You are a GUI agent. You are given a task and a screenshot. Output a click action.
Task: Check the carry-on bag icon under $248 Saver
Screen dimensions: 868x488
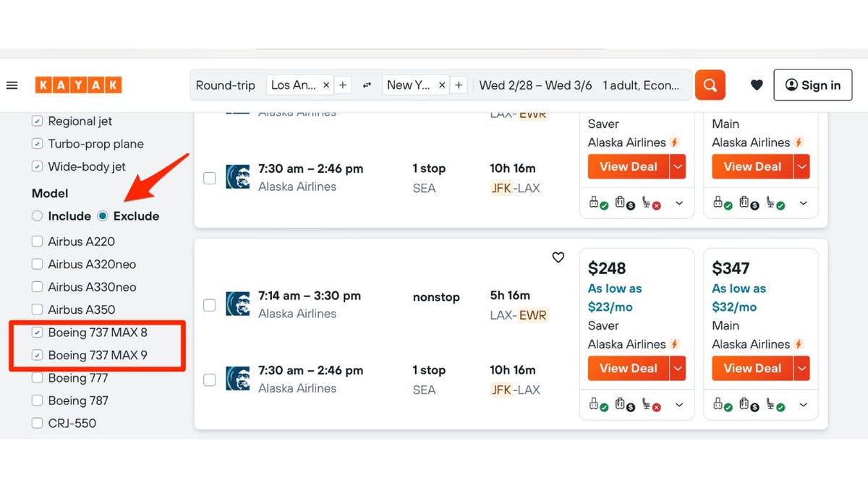tap(597, 405)
